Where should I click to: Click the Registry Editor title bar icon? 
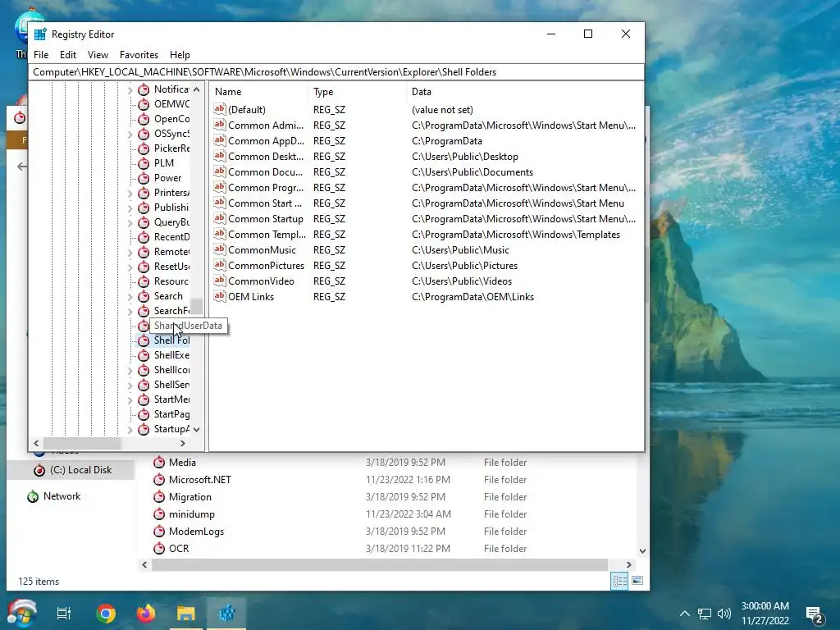[x=39, y=34]
